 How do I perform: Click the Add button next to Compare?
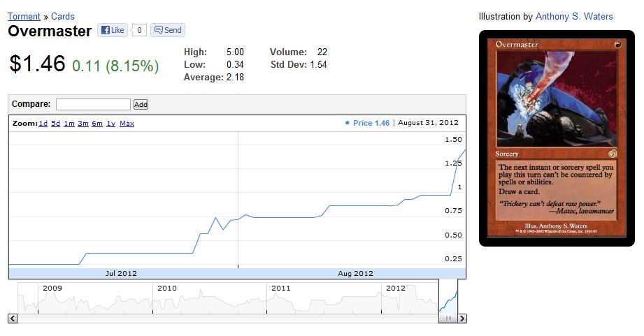click(x=141, y=104)
